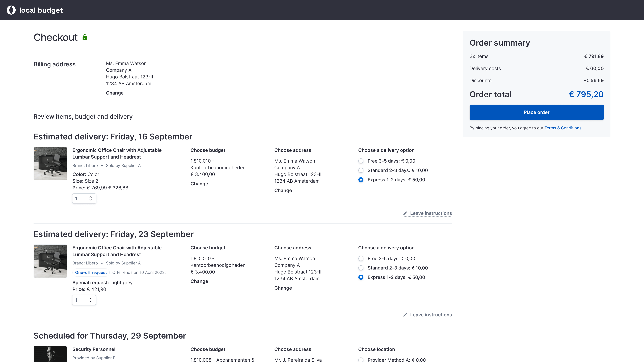Image resolution: width=644 pixels, height=362 pixels.
Task: Select Standard 2-3 days for first item
Action: tap(361, 170)
